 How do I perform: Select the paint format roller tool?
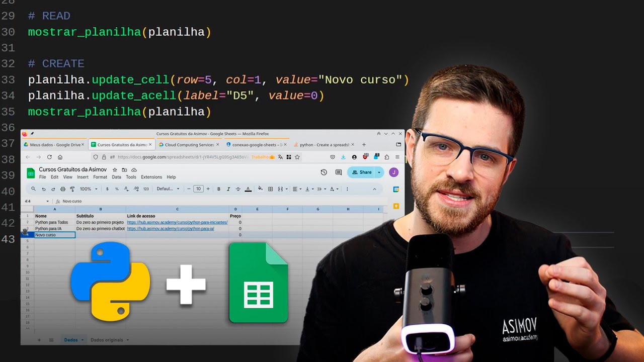(72, 189)
